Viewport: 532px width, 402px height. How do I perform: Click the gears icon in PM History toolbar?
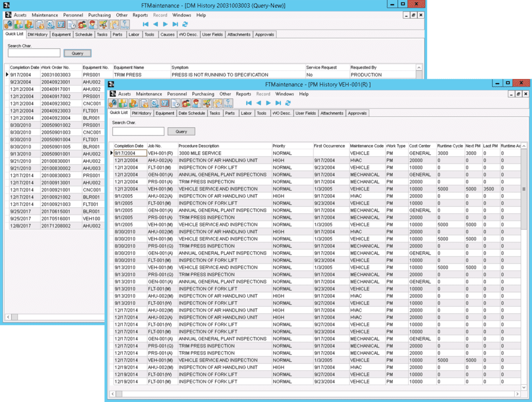click(113, 103)
